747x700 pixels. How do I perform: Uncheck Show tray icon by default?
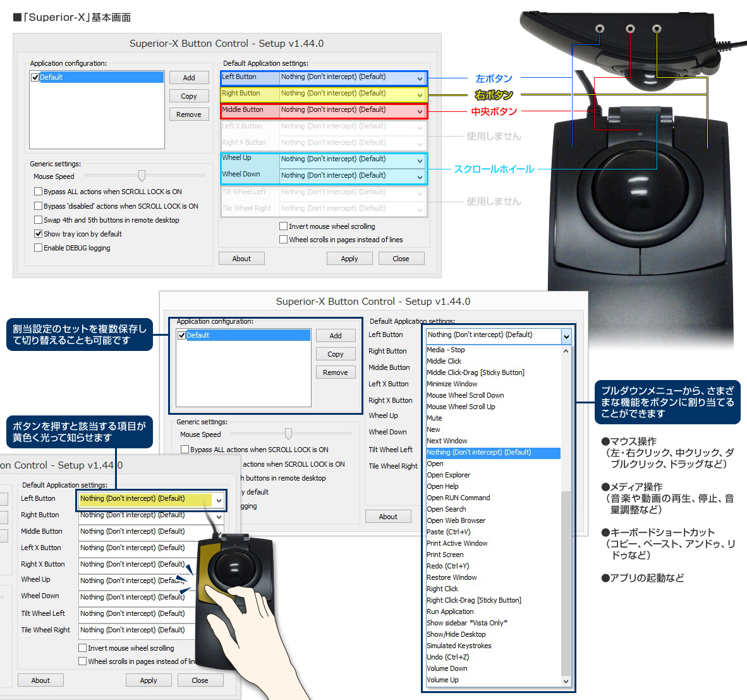coord(38,233)
